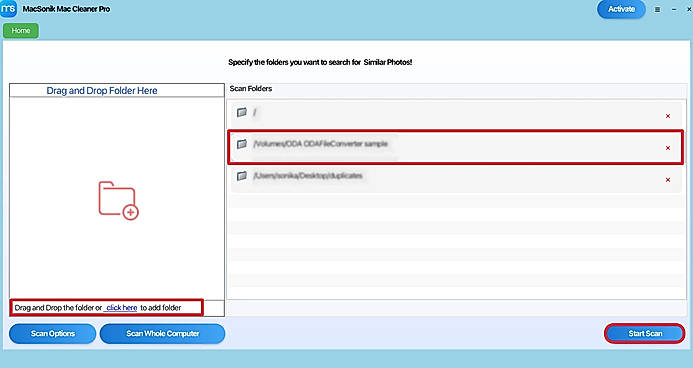Click the add-folder icon in drop area
This screenshot has width=693, height=368.
pos(118,200)
